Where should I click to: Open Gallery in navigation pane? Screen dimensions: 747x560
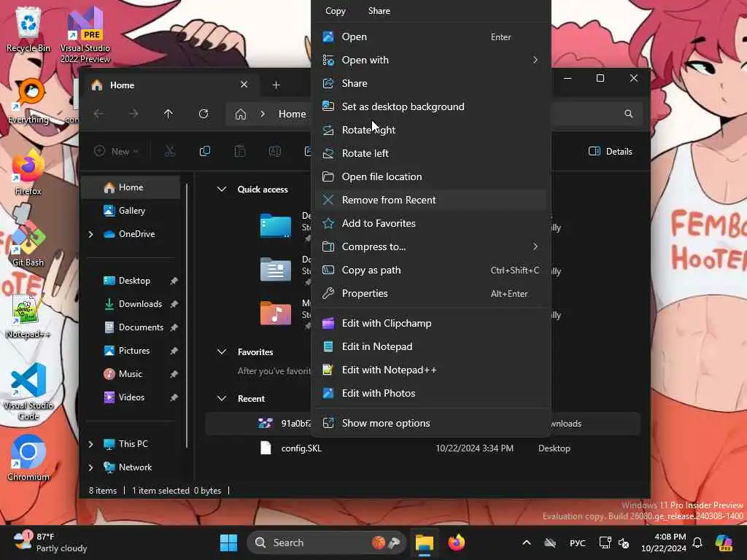(x=131, y=211)
